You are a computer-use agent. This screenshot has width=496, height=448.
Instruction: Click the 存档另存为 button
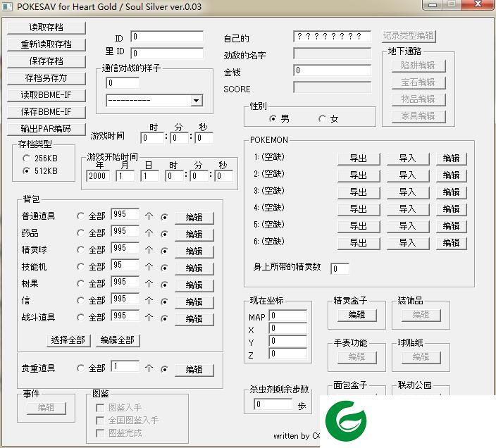pos(46,78)
